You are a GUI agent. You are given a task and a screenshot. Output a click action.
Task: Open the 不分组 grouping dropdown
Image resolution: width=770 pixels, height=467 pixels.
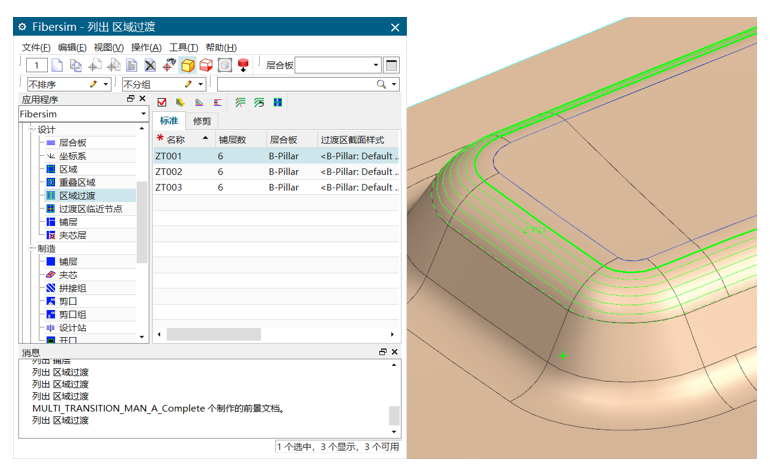pos(200,85)
